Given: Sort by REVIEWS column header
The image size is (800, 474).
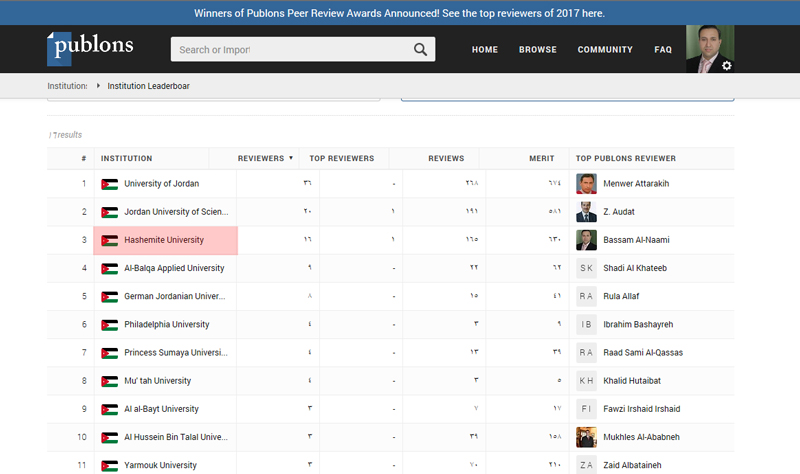Looking at the screenshot, I should pos(446,158).
